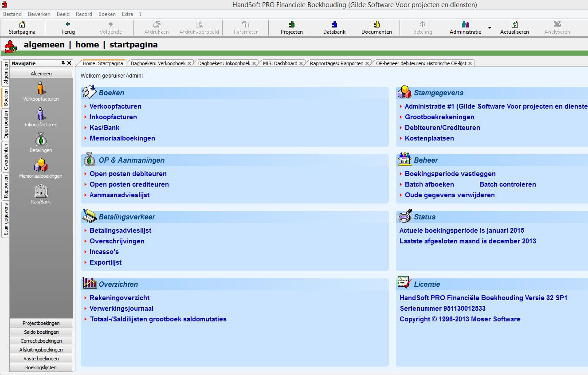The width and height of the screenshot is (588, 375).
Task: Open the Bestand menu
Action: (x=12, y=14)
